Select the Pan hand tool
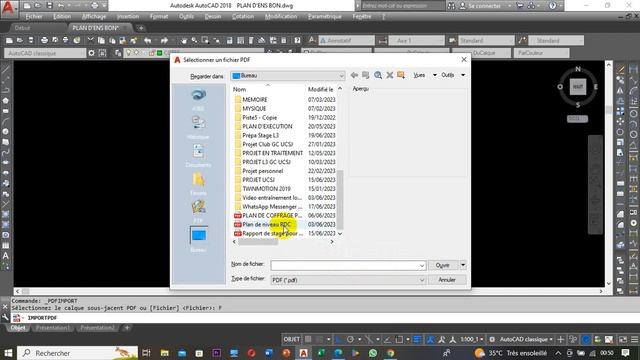The image size is (640, 360). point(184,40)
